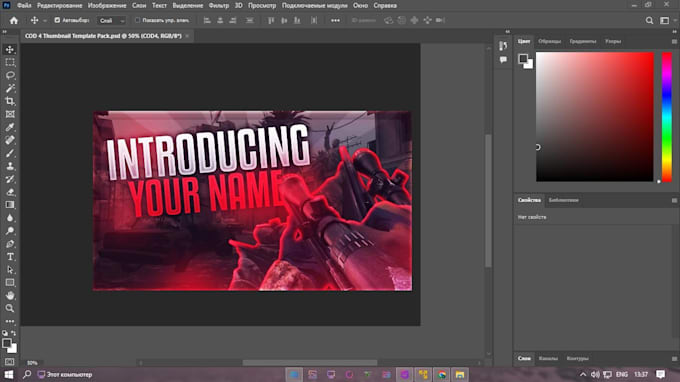Image resolution: width=680 pixels, height=382 pixels.
Task: Switch to the Градиенты tab
Action: [x=583, y=42]
